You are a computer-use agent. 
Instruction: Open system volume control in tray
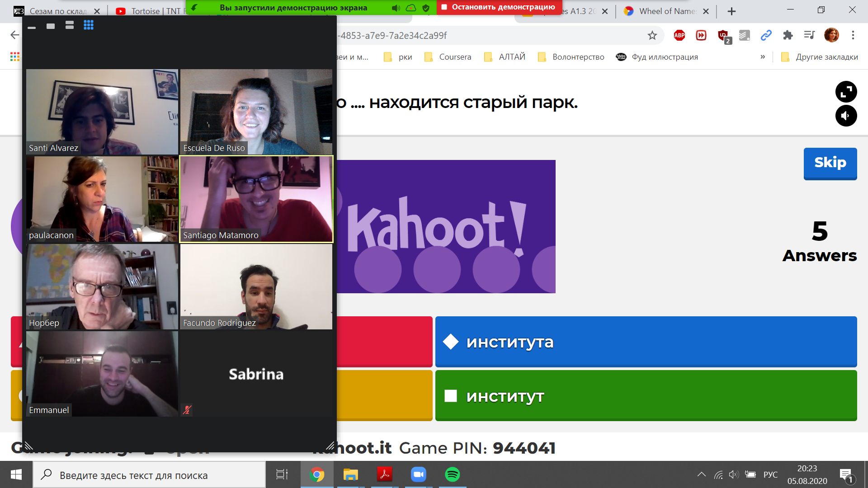click(734, 474)
